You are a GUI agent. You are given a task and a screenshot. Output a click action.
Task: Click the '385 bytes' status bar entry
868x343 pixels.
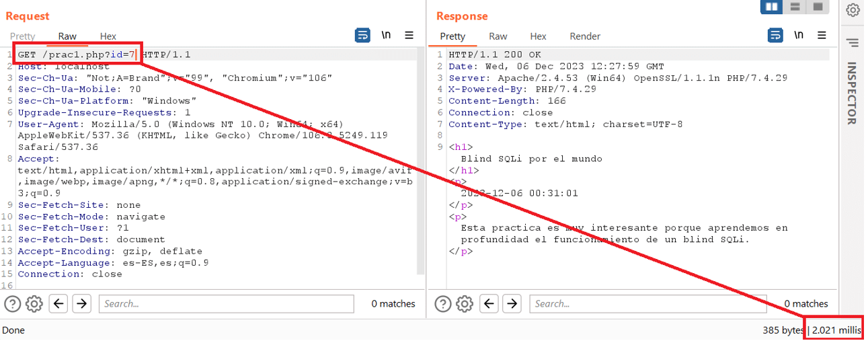click(x=783, y=330)
